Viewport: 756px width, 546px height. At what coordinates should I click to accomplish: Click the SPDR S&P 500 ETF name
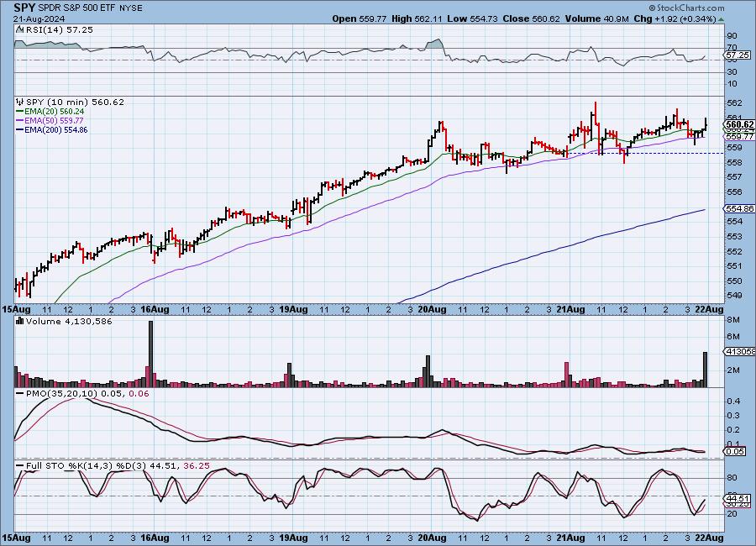click(76, 8)
